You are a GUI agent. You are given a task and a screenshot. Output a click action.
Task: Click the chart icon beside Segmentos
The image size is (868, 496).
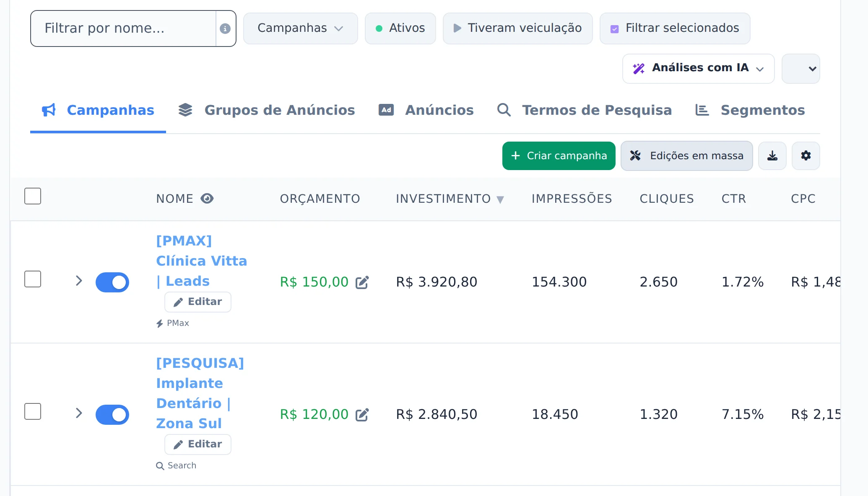702,110
